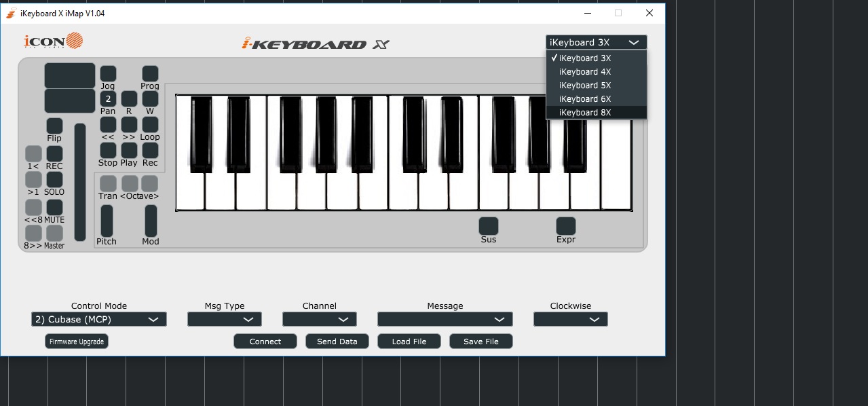Screen dimensions: 868x406
Task: Select the Master button
Action: (x=54, y=233)
